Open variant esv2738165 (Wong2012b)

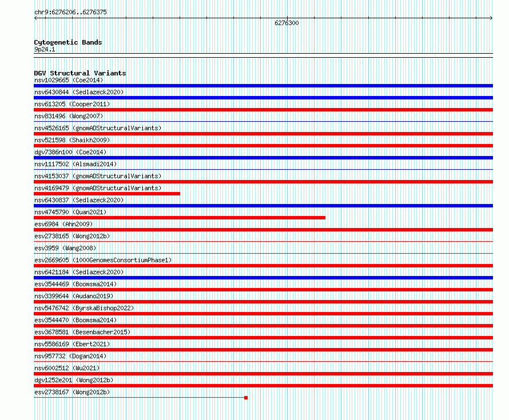72,236
